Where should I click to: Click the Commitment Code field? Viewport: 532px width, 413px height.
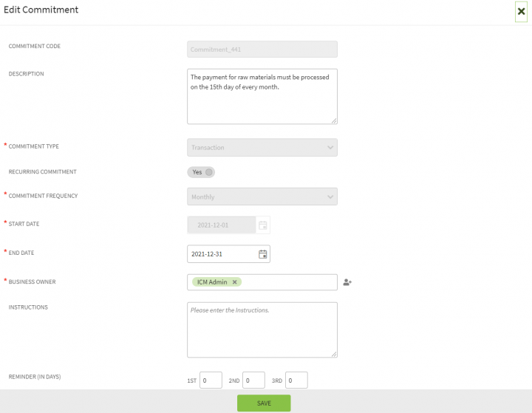click(x=262, y=50)
